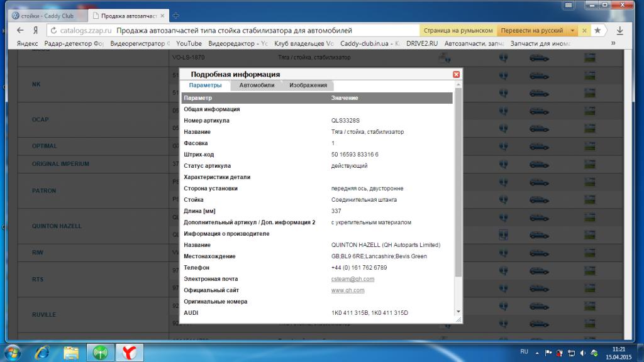Bookmark this page with the star icon

(x=597, y=30)
